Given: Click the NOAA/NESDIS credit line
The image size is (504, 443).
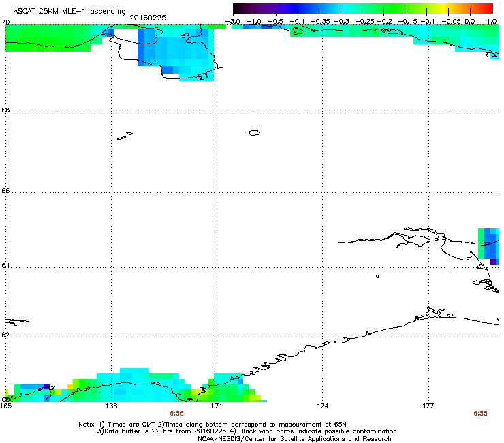Looking at the screenshot, I should [x=294, y=439].
